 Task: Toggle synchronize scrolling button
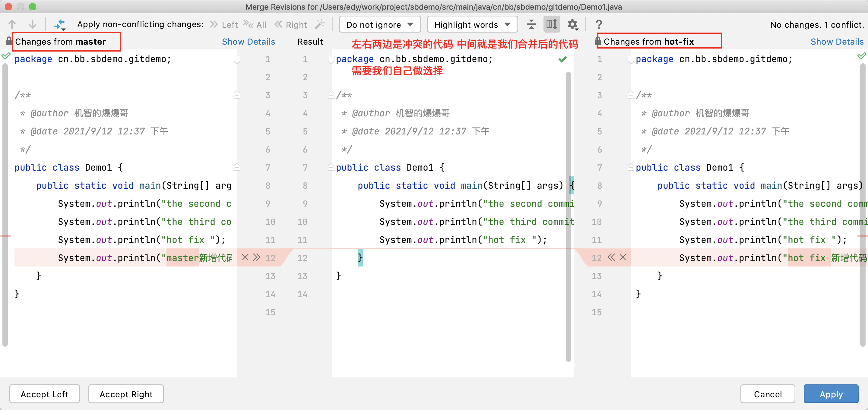552,24
